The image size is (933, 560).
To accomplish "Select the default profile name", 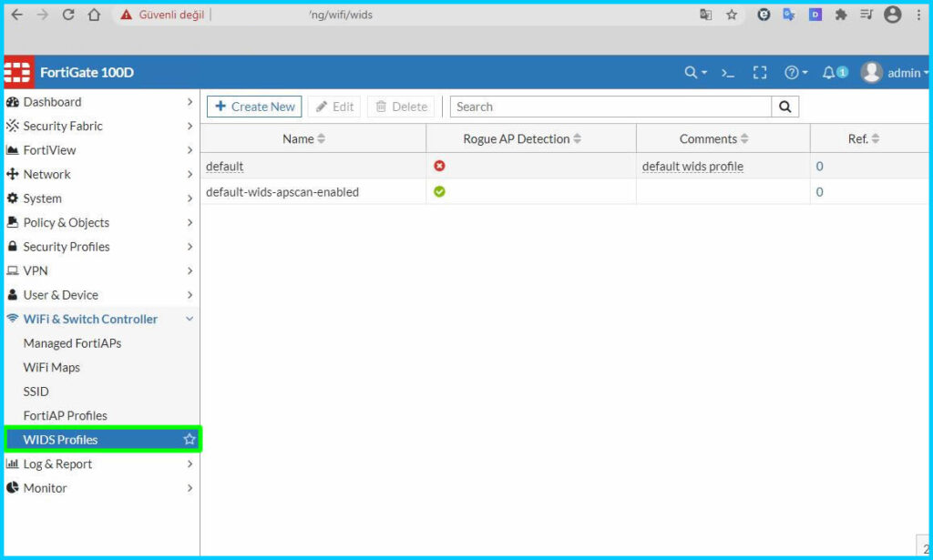I will (x=224, y=167).
